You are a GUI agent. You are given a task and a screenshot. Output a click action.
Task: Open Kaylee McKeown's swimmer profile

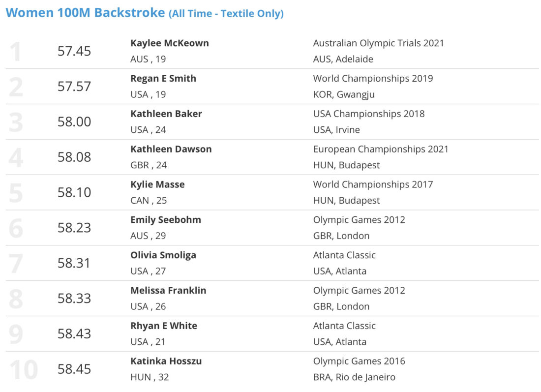pyautogui.click(x=169, y=43)
